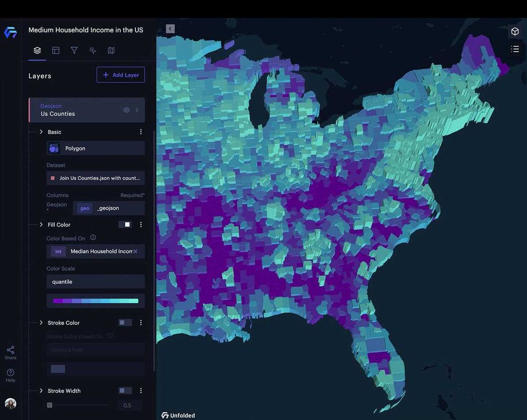Open the Dataset selector dropdown
The width and height of the screenshot is (527, 420).
coord(96,178)
